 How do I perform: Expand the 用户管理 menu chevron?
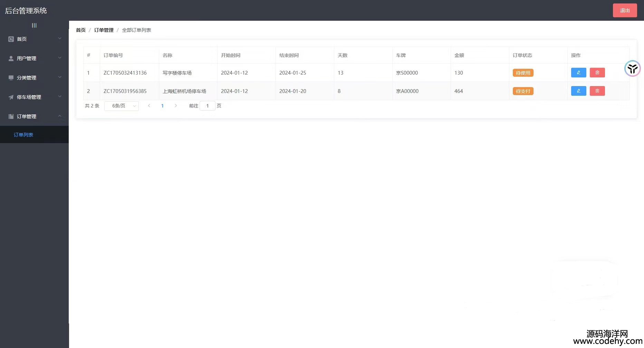coord(60,58)
